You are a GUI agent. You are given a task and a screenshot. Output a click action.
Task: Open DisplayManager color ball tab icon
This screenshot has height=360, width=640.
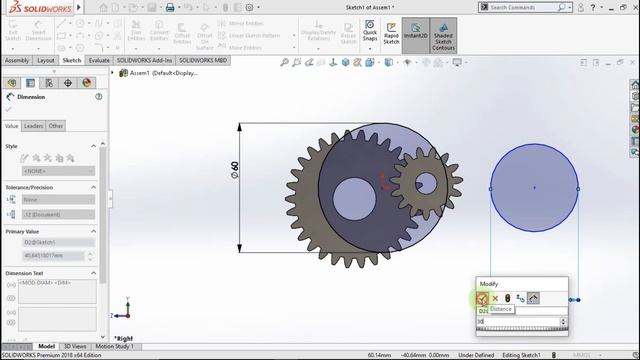click(x=87, y=83)
